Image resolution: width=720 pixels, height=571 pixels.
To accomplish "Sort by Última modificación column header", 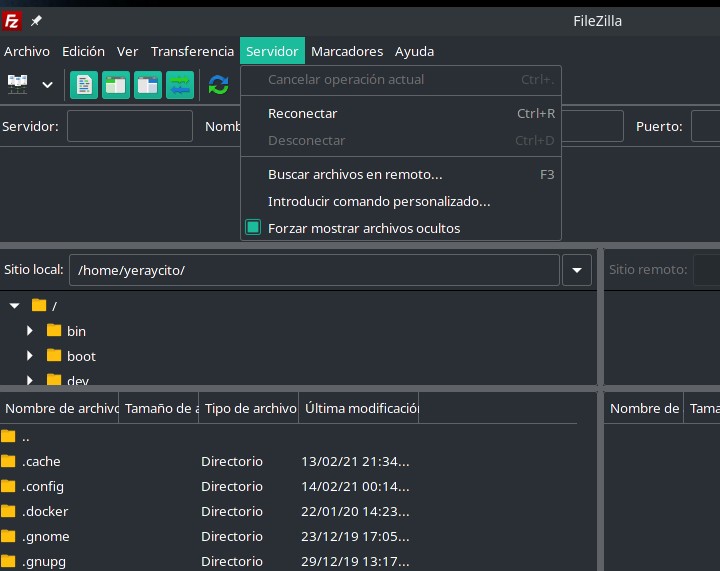I will tap(360, 408).
